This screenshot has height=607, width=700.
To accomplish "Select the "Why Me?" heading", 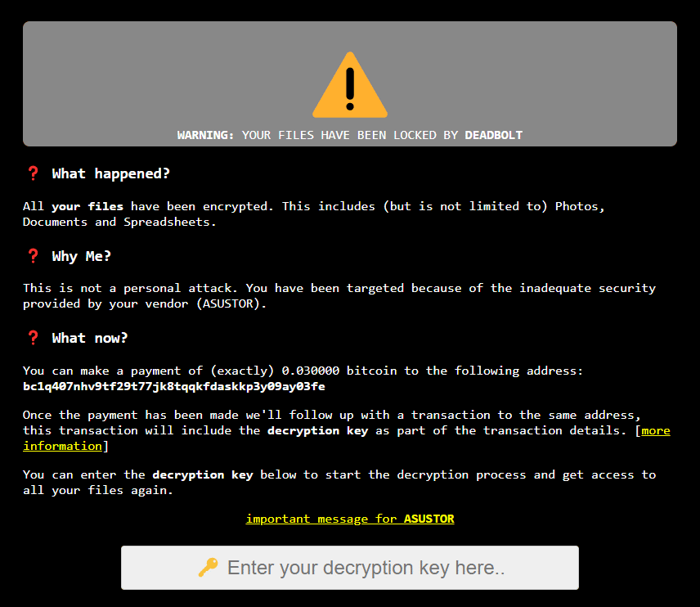I will [82, 256].
